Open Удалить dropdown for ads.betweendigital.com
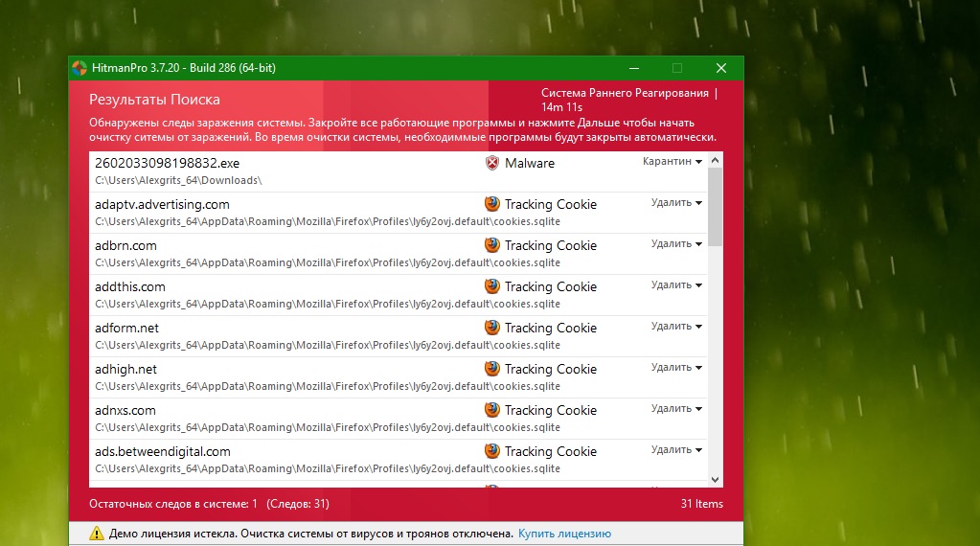The image size is (980, 546). [x=677, y=450]
